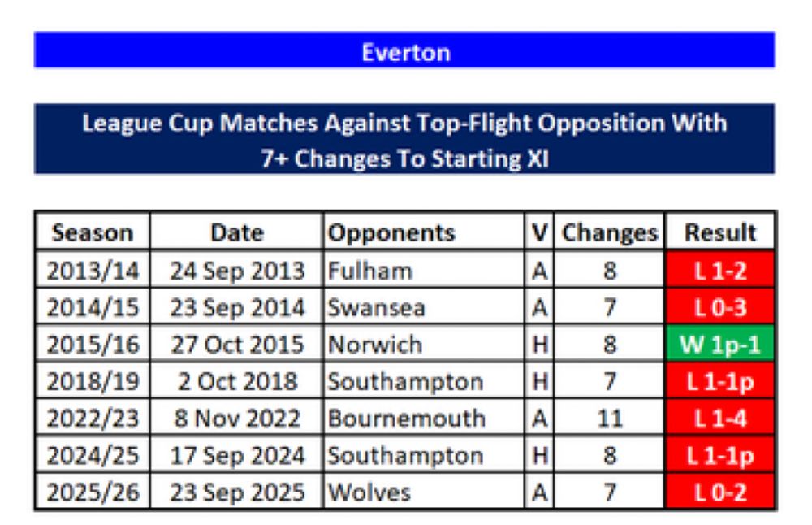Click the green W 1p-1 result cell

pos(719,345)
